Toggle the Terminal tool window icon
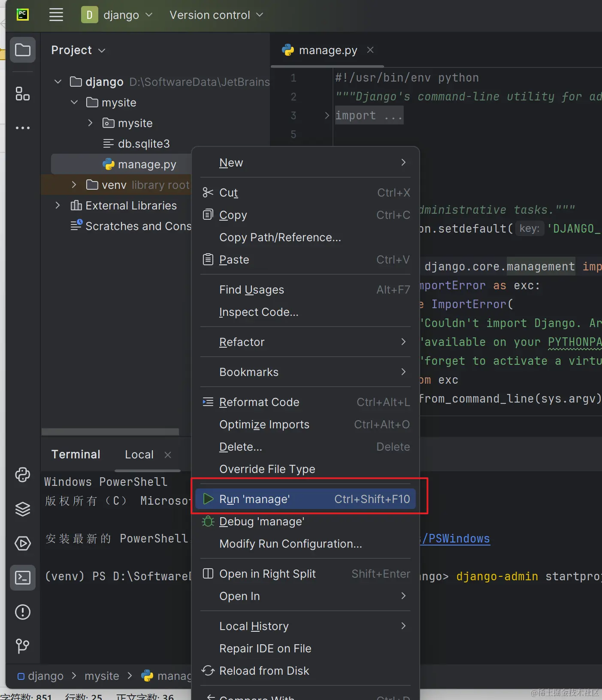This screenshot has width=602, height=700. point(23,578)
